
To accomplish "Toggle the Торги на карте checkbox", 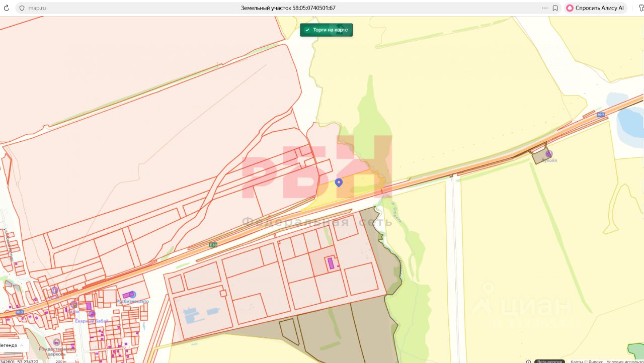I will point(307,30).
